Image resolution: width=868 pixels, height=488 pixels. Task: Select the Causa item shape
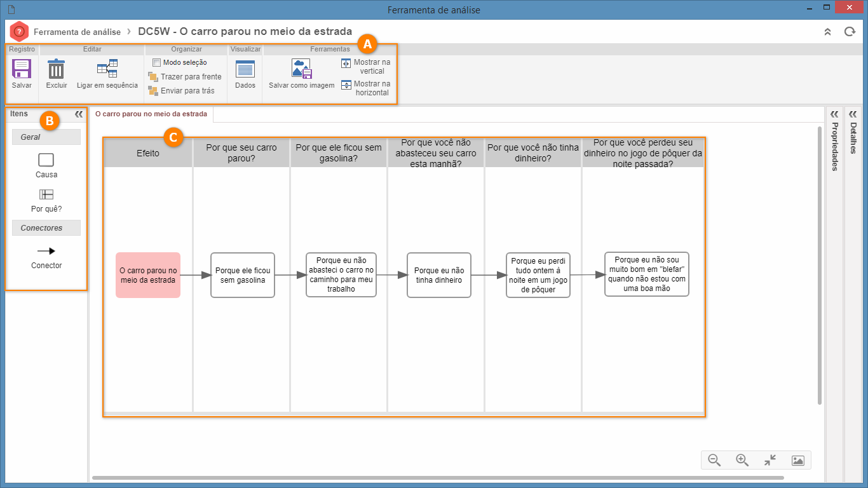(x=46, y=159)
